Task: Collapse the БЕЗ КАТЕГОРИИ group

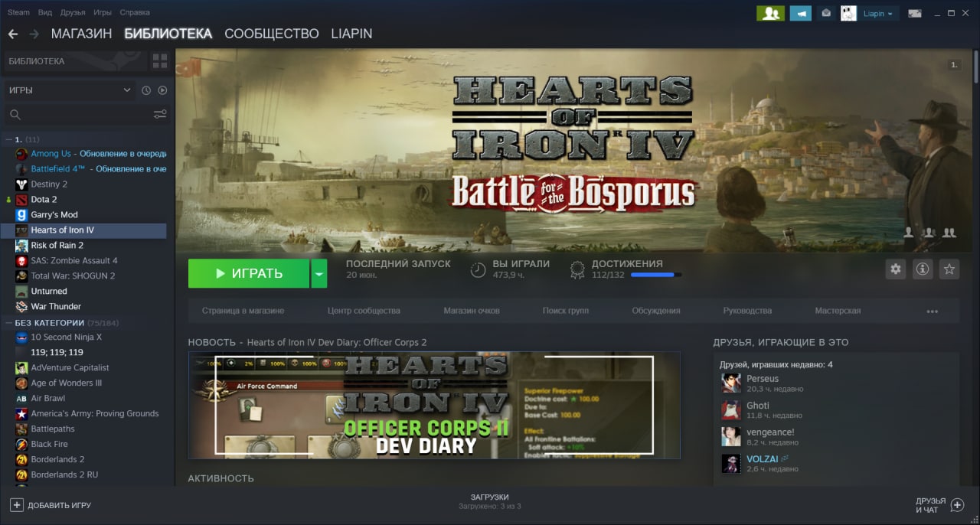Action: coord(8,323)
